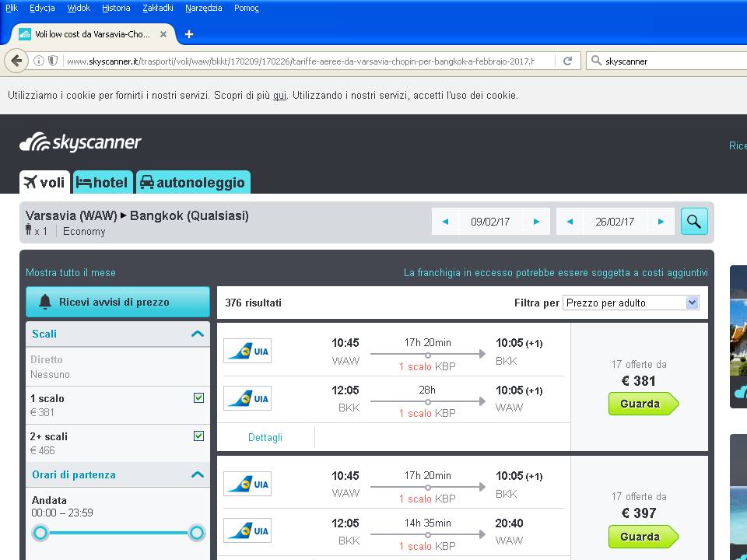Screen dimensions: 747x560
Task: Collapse the Orari di partenza section
Action: (x=197, y=474)
